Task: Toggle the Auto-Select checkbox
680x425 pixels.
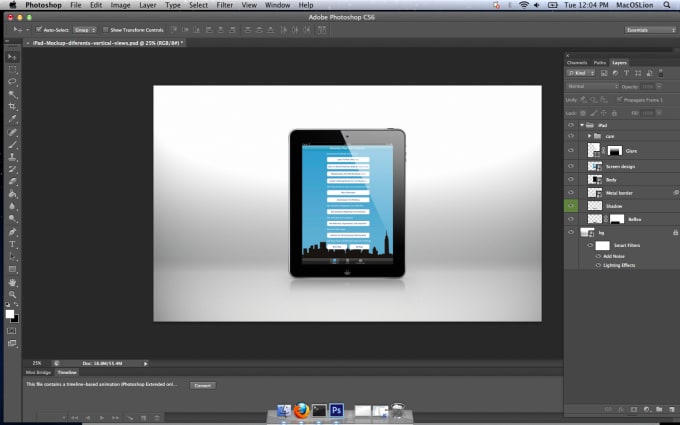Action: [x=39, y=29]
